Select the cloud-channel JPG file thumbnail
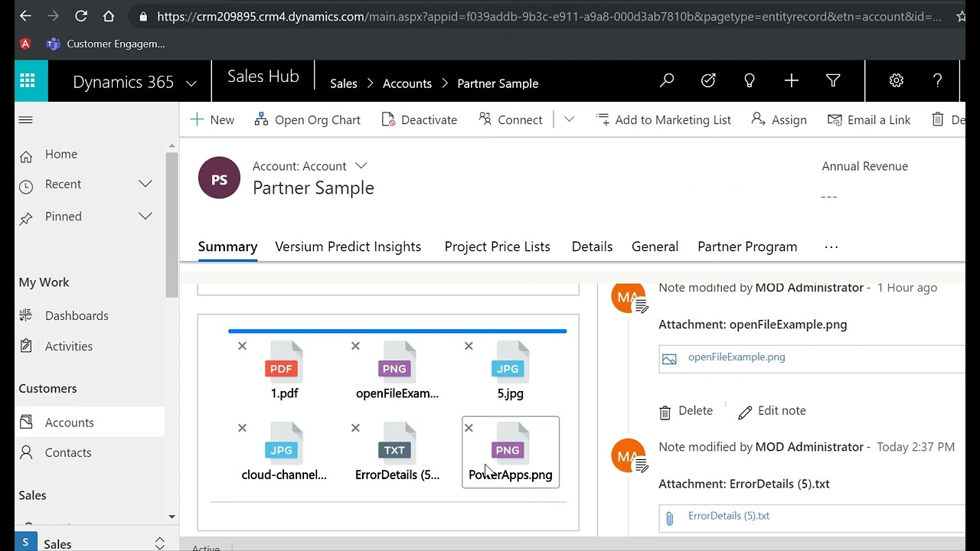This screenshot has height=551, width=980. [x=282, y=452]
